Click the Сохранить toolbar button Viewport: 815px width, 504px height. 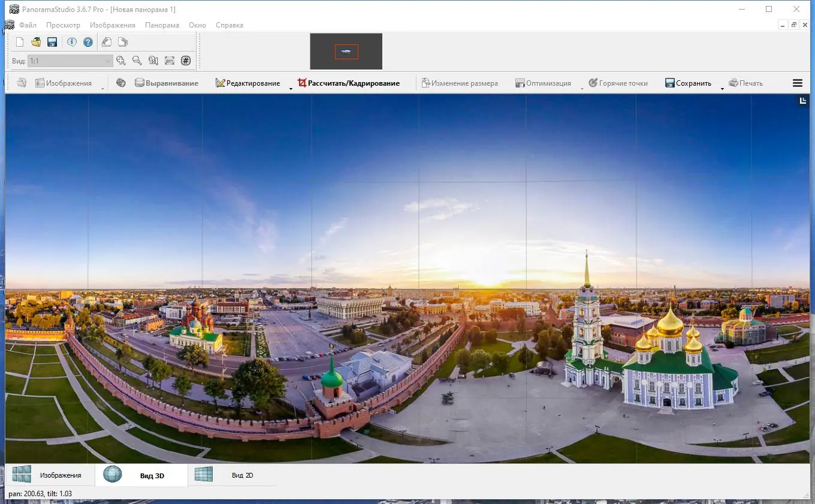(x=688, y=83)
